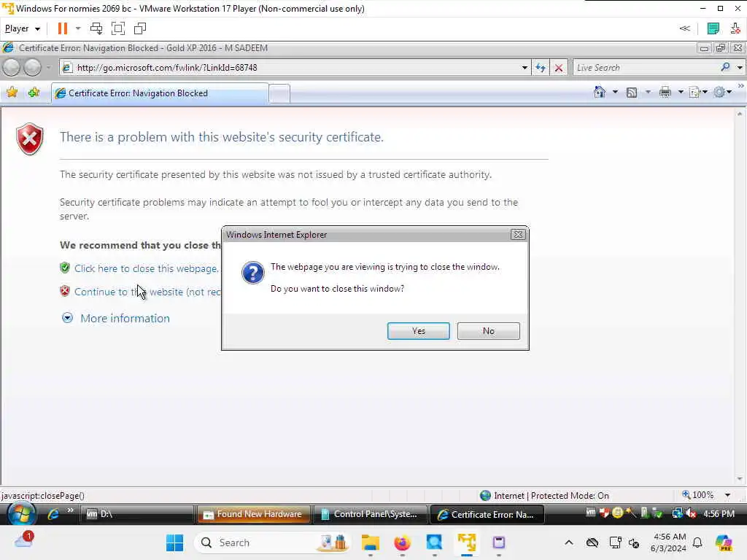Click the IE Back button
This screenshot has width=747, height=560.
12,68
